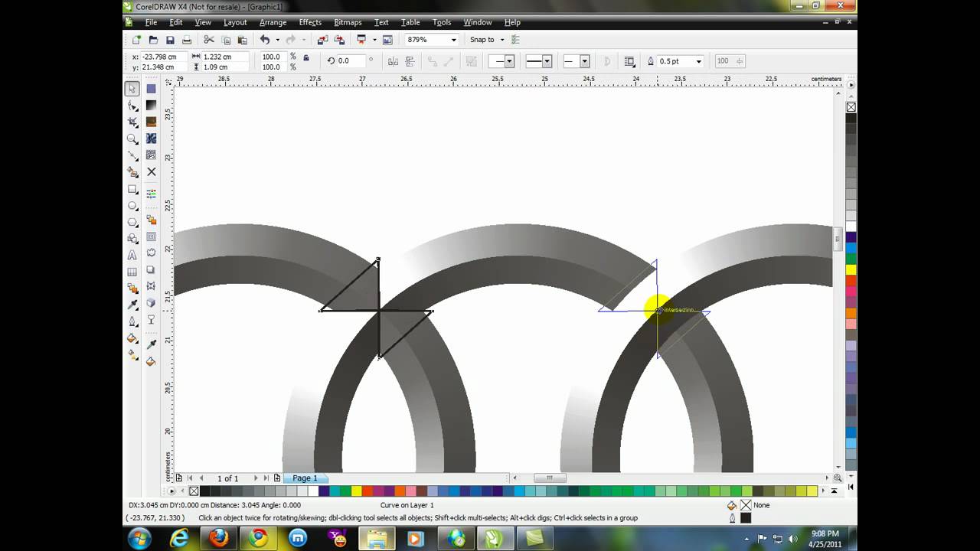This screenshot has width=980, height=551.
Task: Select the Outline pen tool
Action: point(132,322)
